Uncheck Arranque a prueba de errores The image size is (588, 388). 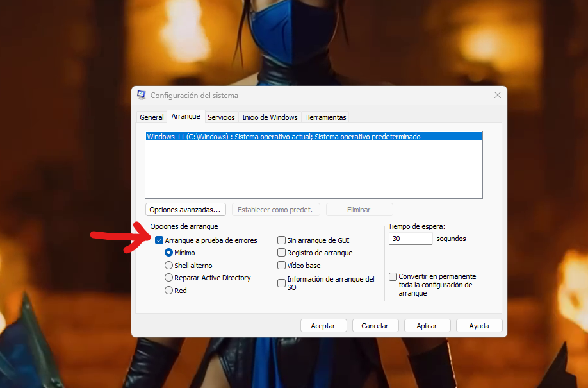[x=159, y=240]
